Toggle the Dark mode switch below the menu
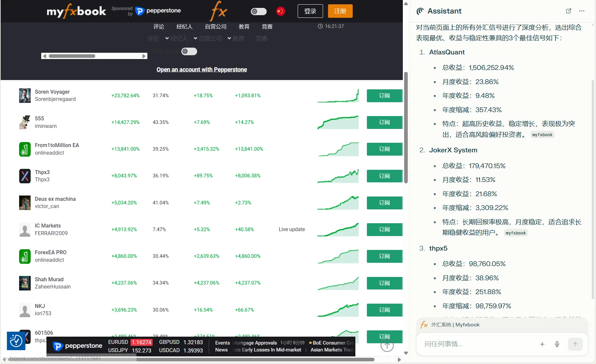 189,51
